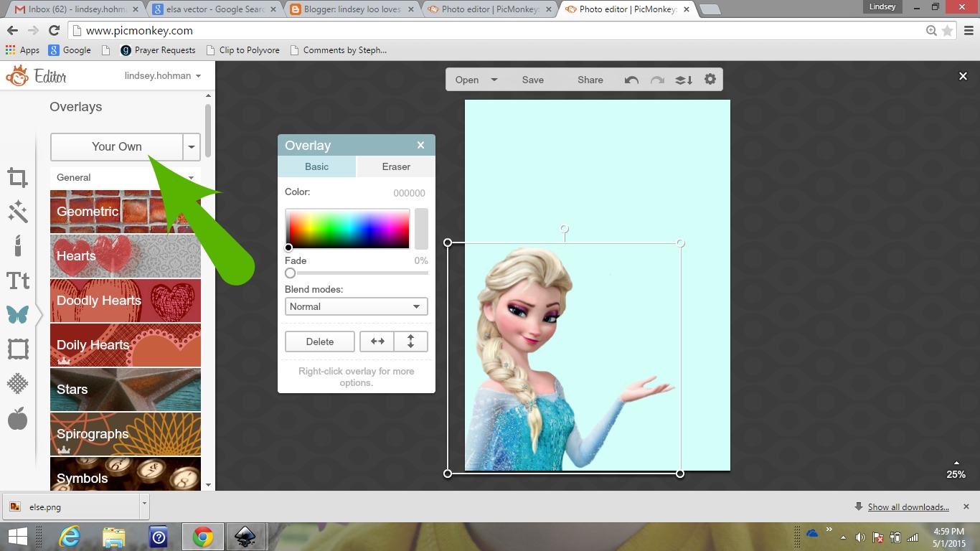Open the Blend modes dropdown

coord(357,306)
